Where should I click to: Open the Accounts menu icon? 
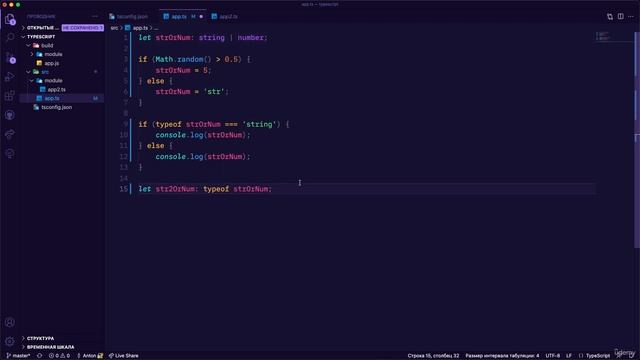point(10,322)
